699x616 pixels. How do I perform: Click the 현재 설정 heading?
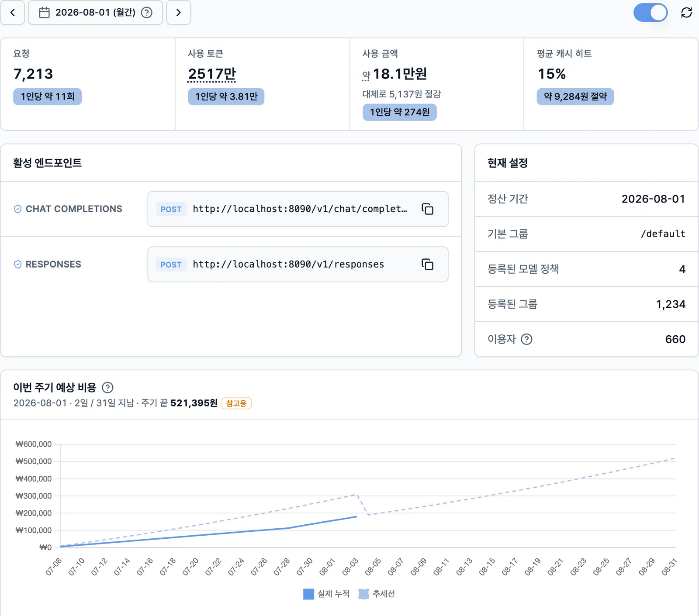[508, 163]
